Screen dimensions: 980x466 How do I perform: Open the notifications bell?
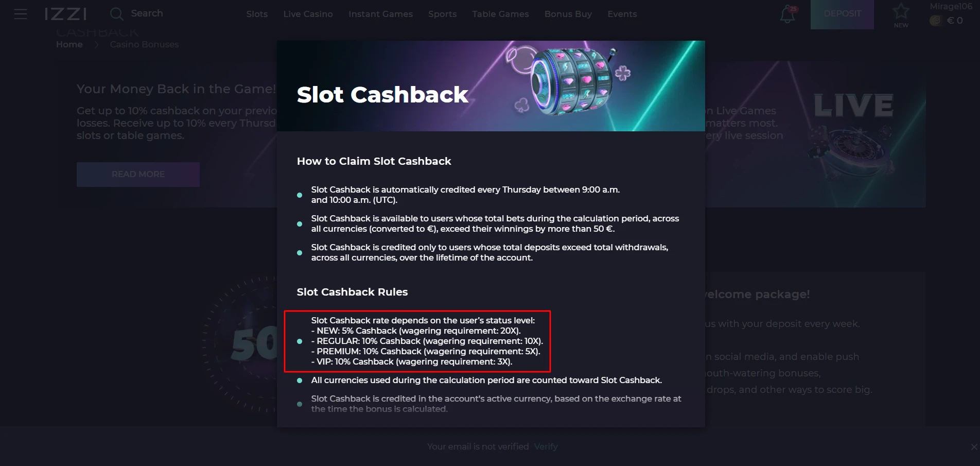tap(787, 14)
